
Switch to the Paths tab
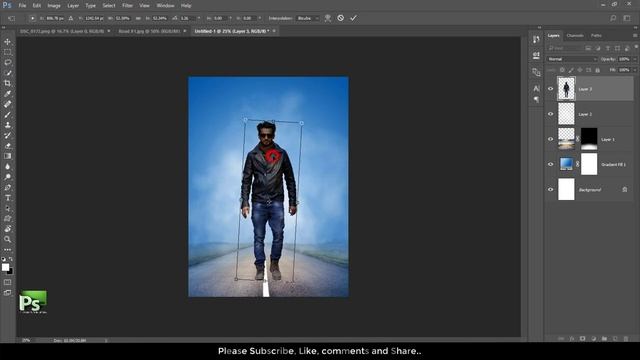[596, 36]
